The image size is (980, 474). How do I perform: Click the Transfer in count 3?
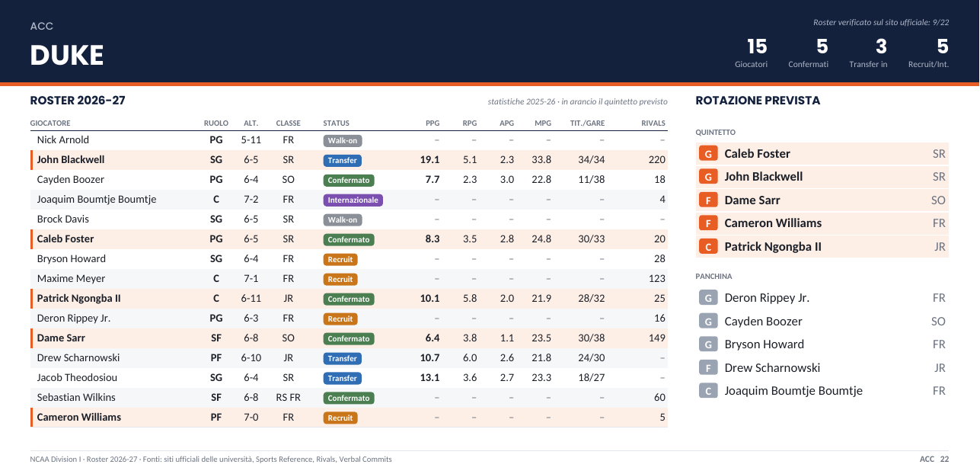tap(881, 46)
